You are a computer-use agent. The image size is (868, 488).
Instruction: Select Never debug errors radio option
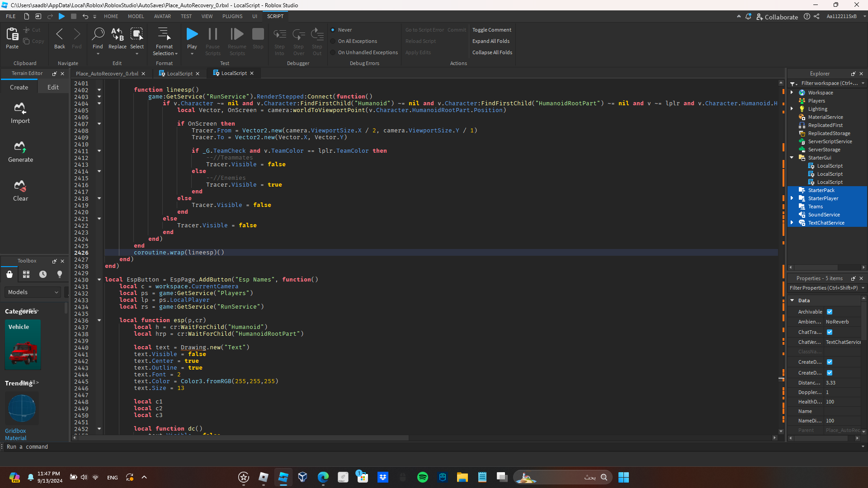pyautogui.click(x=333, y=30)
